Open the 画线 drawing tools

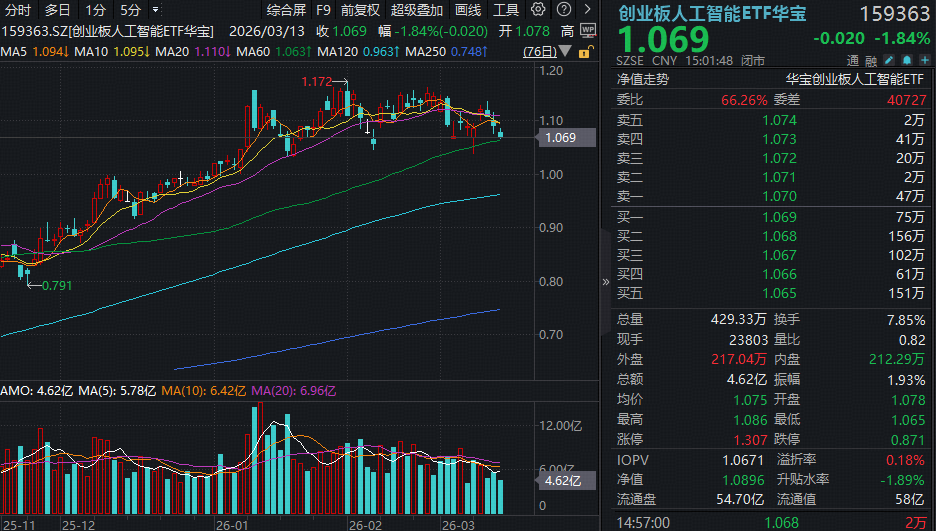[468, 10]
